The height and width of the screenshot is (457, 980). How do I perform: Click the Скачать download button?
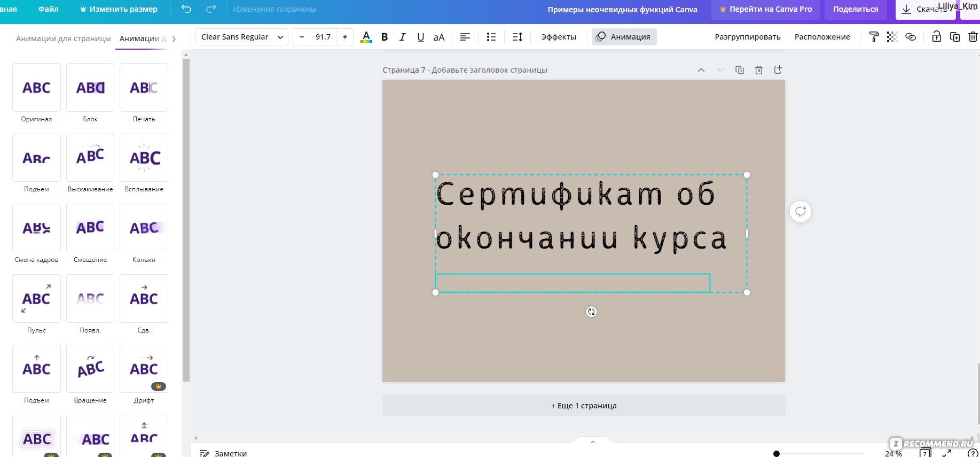coord(926,9)
